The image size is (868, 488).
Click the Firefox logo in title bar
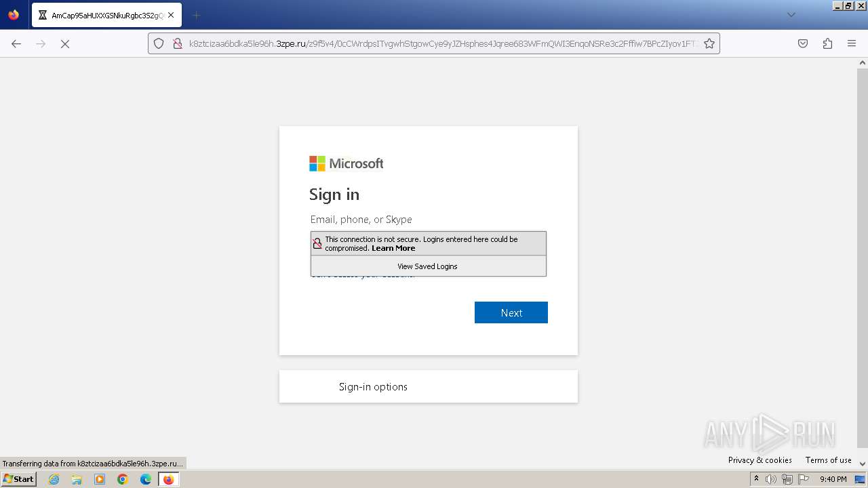coord(14,14)
